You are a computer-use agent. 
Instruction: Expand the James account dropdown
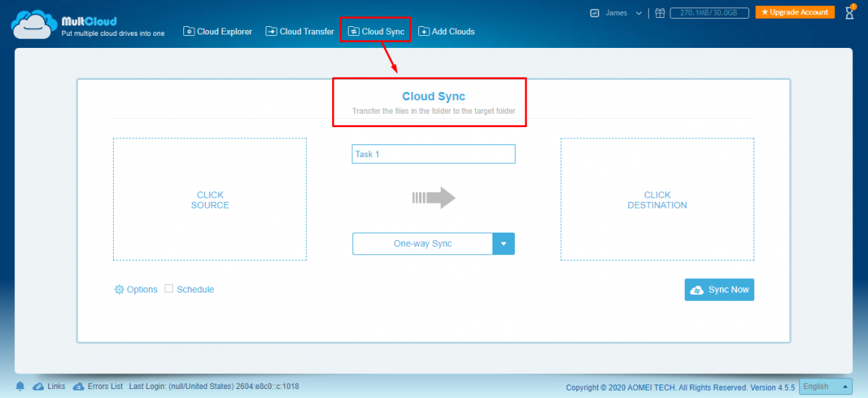click(x=638, y=13)
